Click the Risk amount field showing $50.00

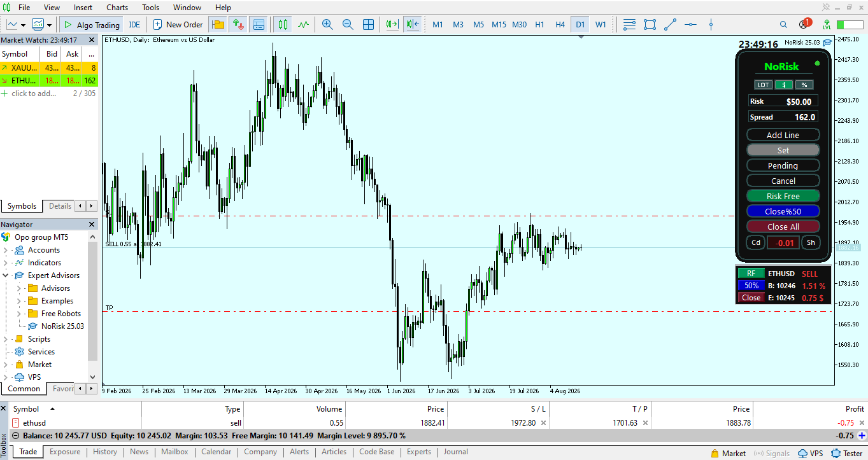click(783, 101)
